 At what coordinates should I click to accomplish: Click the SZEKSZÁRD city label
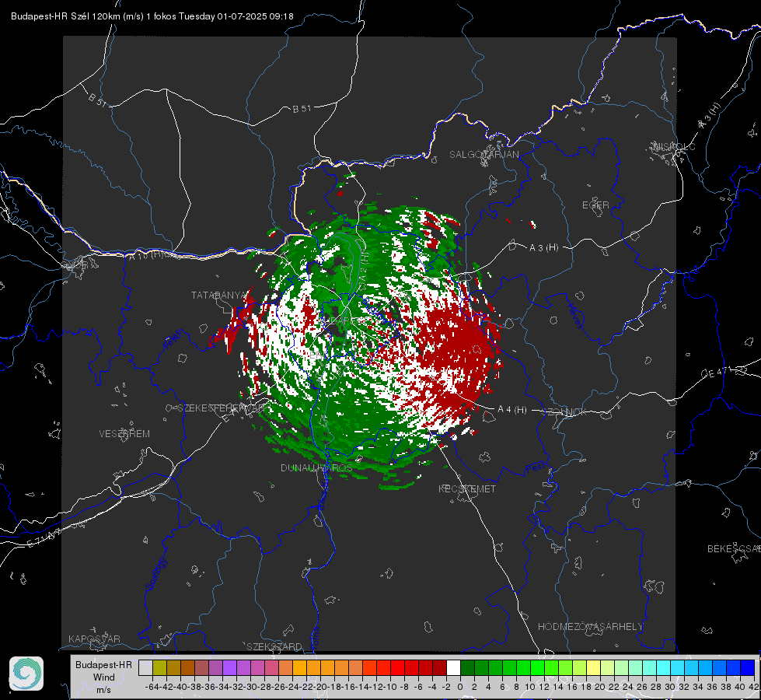click(274, 646)
